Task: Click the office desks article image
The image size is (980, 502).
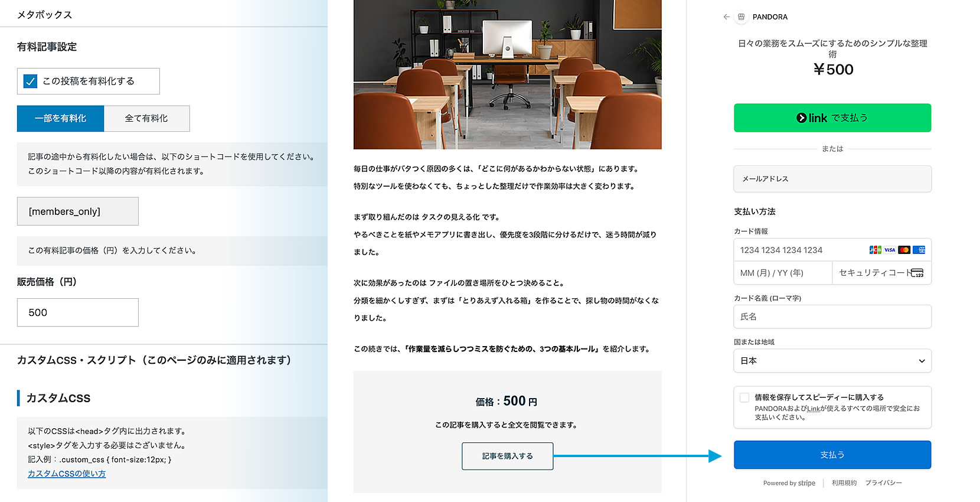Action: click(x=508, y=74)
